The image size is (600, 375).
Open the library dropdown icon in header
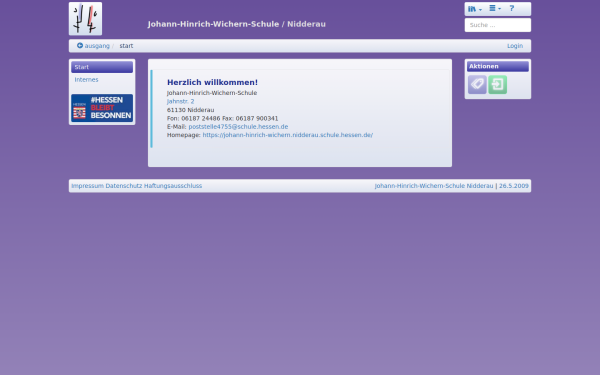tap(475, 9)
